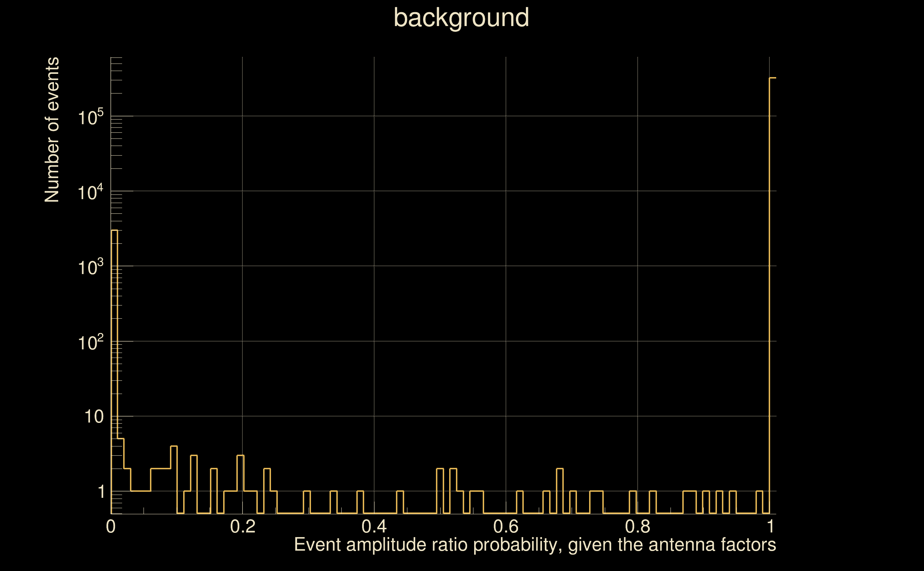Click the 'background' plot title
The width and height of the screenshot is (924, 571).
coord(461,18)
